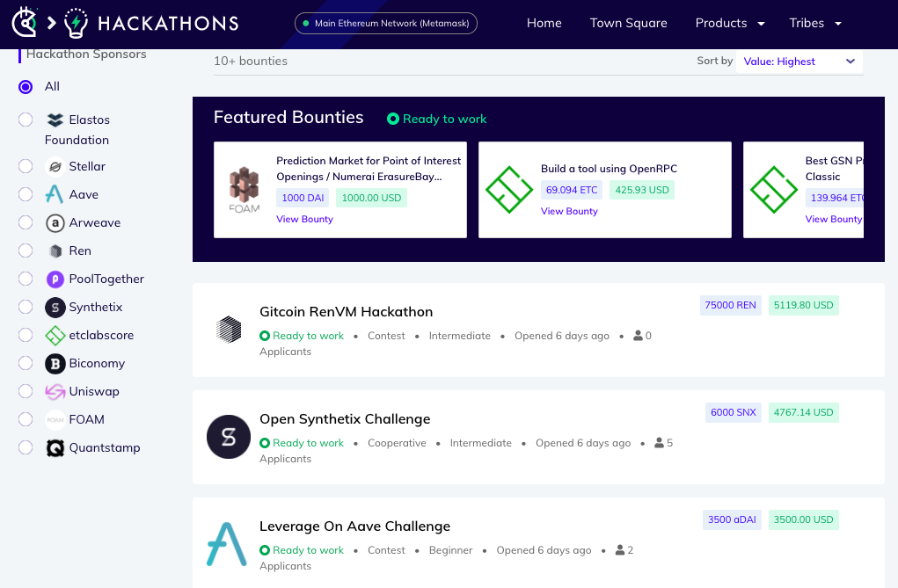Select the Synthetix radio button
This screenshot has width=898, height=588.
pyautogui.click(x=26, y=308)
